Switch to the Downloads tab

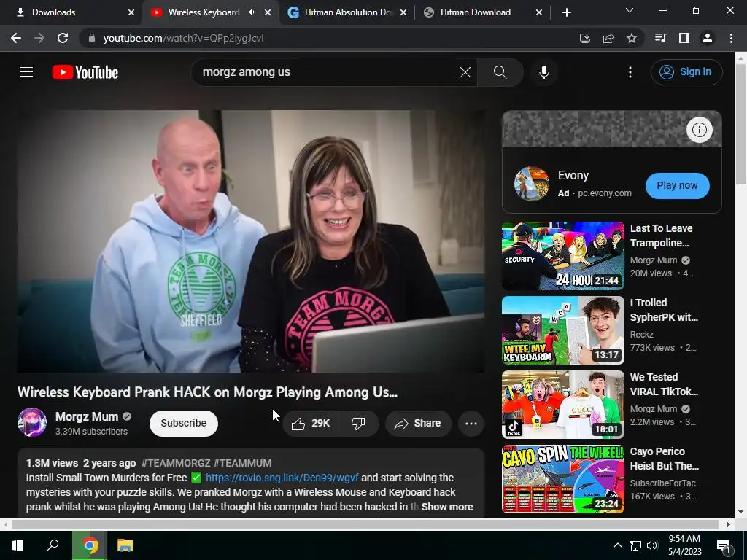click(71, 12)
